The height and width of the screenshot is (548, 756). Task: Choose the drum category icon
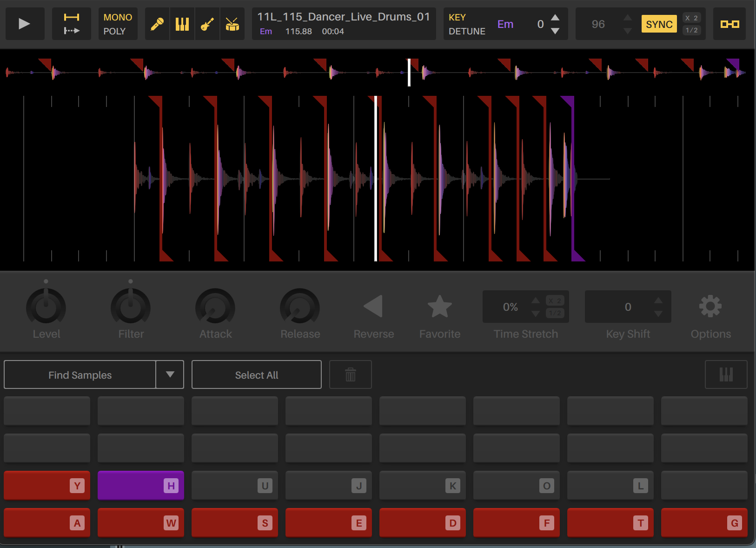point(232,24)
